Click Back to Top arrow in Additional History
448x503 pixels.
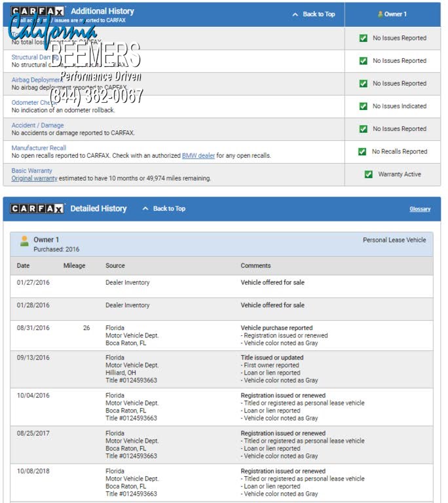click(295, 14)
